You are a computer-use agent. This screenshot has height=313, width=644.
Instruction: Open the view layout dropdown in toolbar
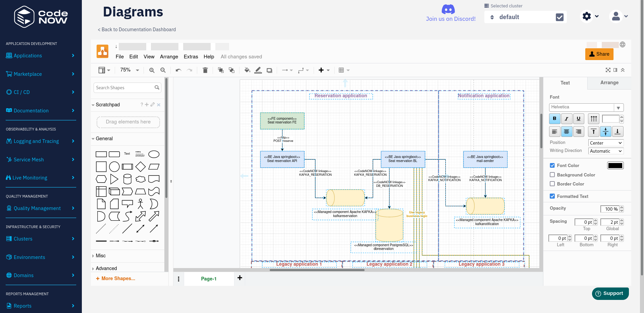(104, 70)
